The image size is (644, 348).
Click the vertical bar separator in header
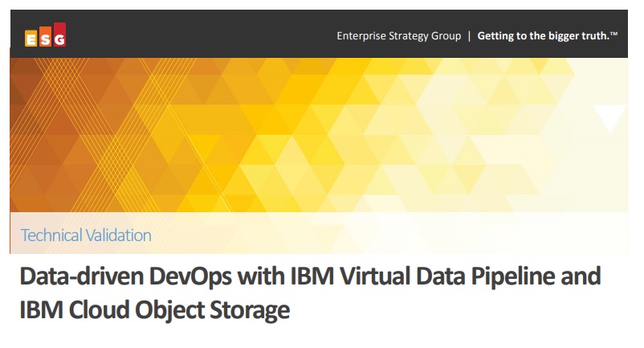coord(469,36)
